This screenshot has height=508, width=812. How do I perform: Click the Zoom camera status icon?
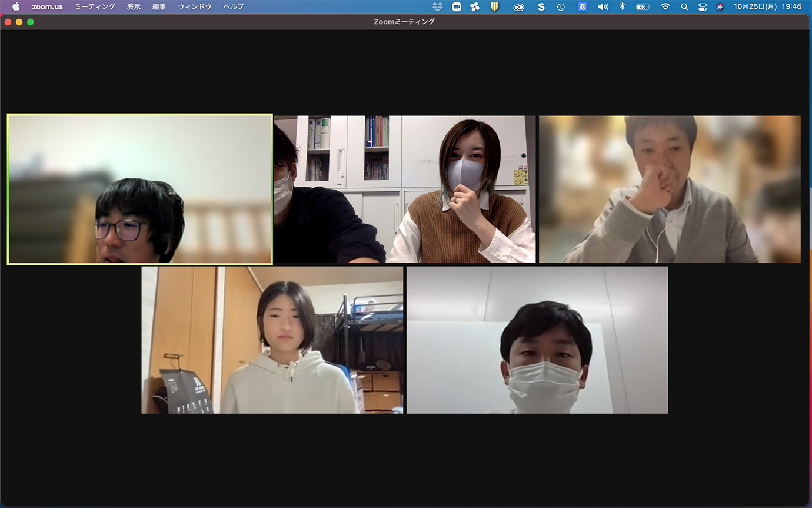pyautogui.click(x=456, y=6)
